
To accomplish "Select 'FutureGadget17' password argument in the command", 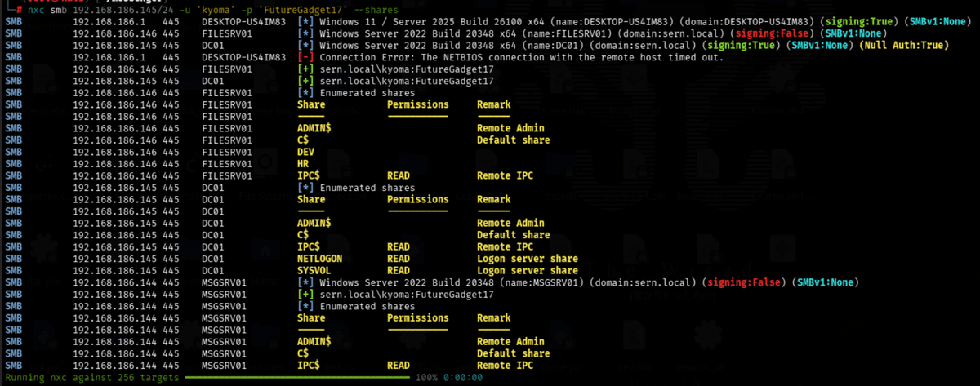I will coord(302,8).
